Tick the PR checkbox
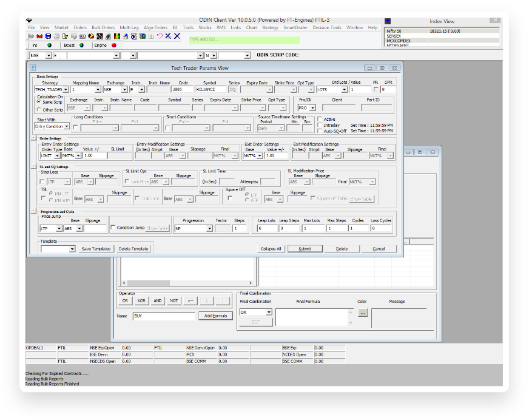The height and width of the screenshot is (420, 529). pyautogui.click(x=376, y=89)
